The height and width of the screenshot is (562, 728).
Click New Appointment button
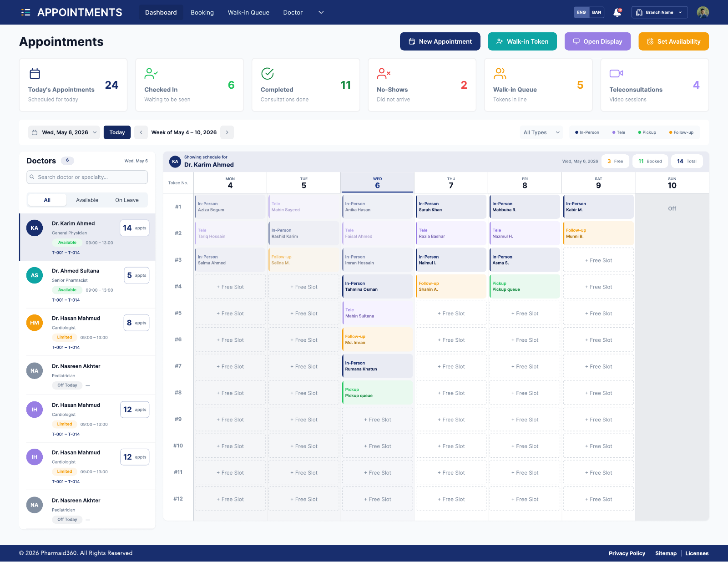(440, 41)
